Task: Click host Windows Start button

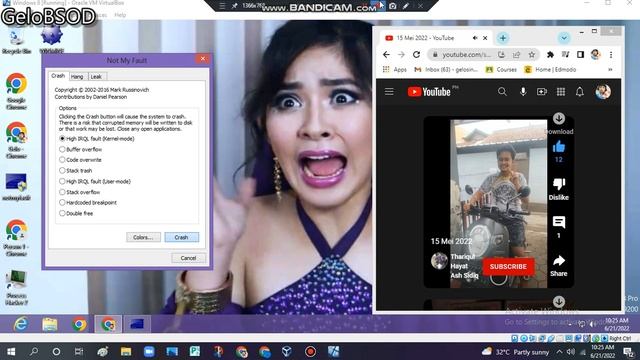Action: [11, 351]
